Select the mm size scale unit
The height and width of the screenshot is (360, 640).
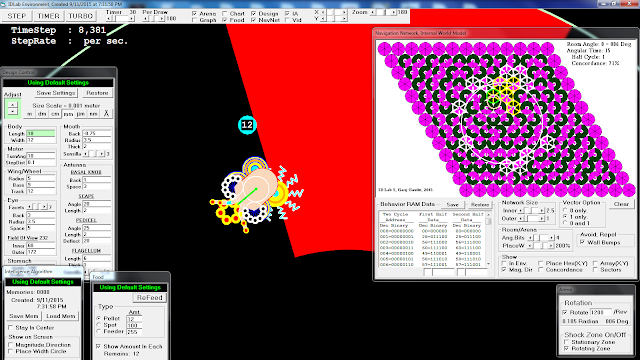click(x=68, y=114)
